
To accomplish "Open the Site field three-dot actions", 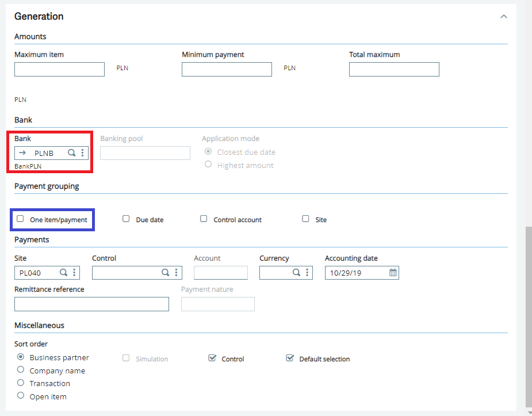I will tap(74, 273).
